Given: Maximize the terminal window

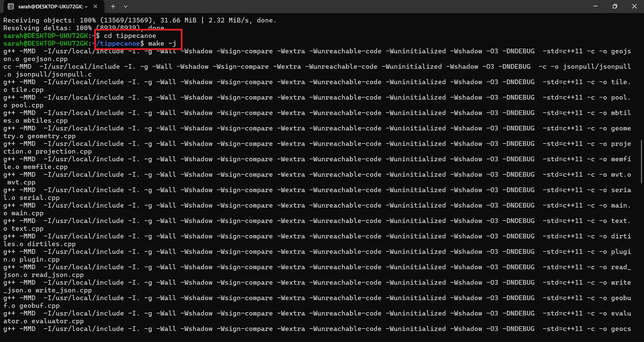Looking at the screenshot, I should tap(615, 6).
